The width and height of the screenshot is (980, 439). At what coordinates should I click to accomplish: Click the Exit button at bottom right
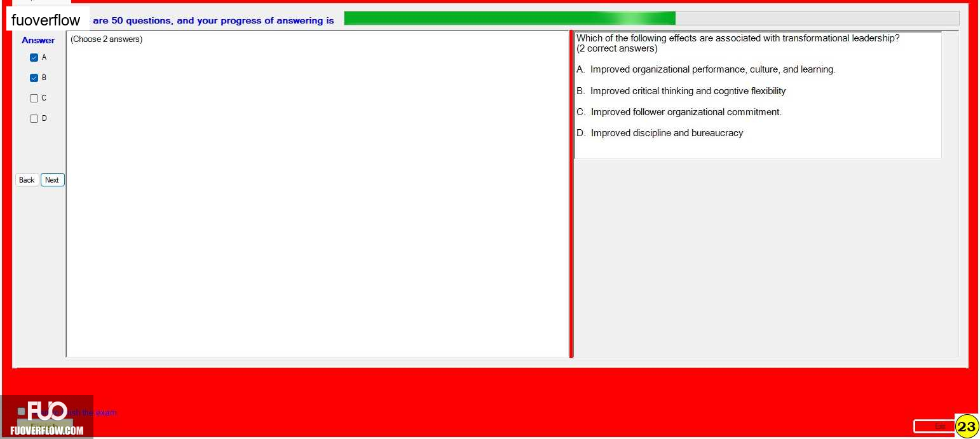tap(934, 426)
